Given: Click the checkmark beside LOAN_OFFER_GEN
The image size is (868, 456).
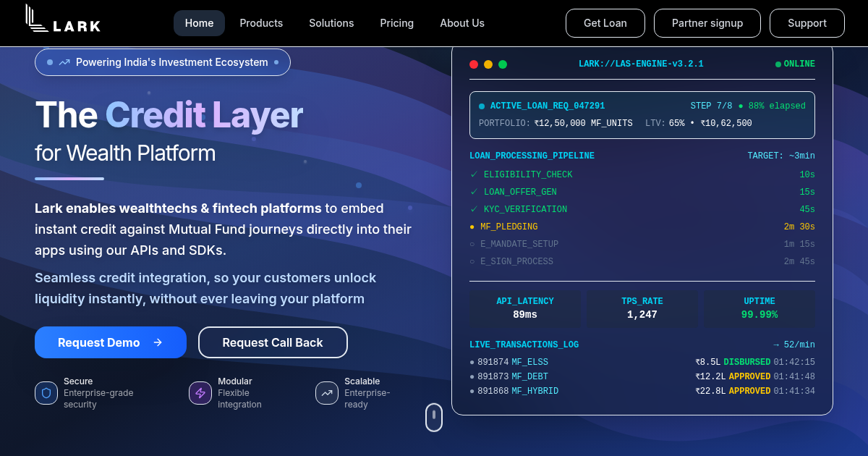Looking at the screenshot, I should coord(474,192).
